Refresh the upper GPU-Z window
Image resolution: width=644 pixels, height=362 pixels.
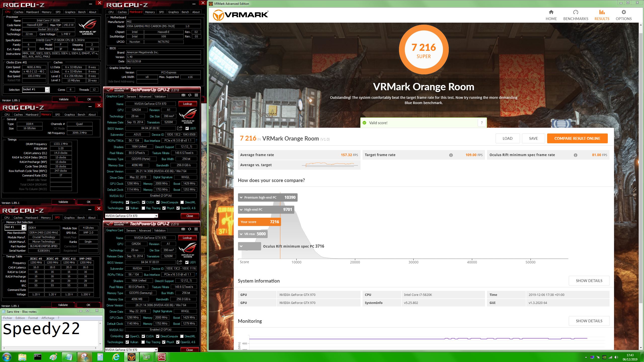click(190, 95)
